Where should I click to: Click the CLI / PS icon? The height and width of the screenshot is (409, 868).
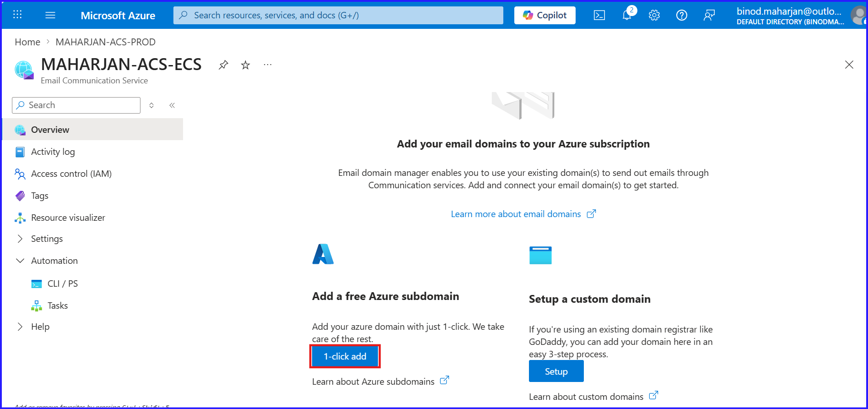click(x=37, y=284)
